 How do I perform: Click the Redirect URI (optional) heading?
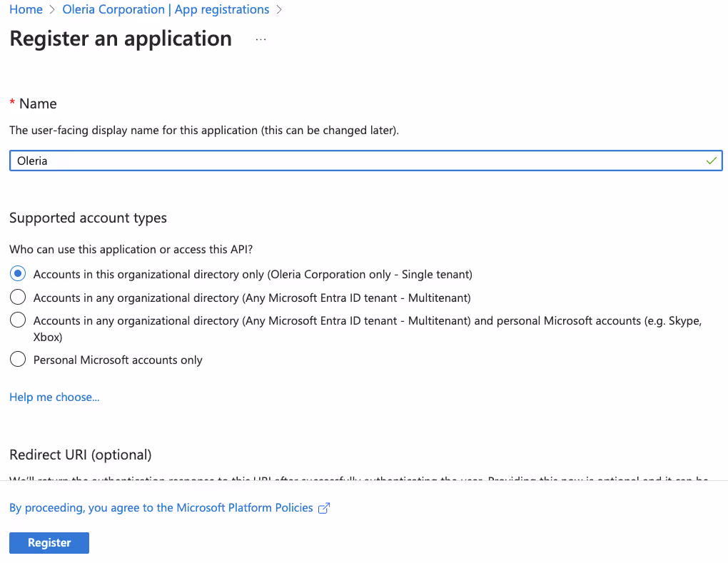pyautogui.click(x=81, y=455)
